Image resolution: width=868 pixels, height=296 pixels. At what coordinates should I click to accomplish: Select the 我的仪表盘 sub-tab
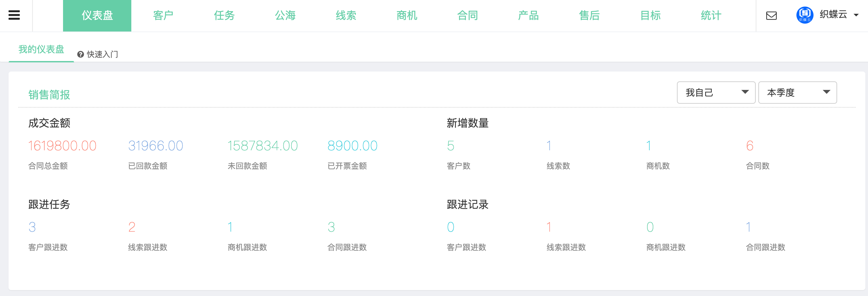point(41,50)
